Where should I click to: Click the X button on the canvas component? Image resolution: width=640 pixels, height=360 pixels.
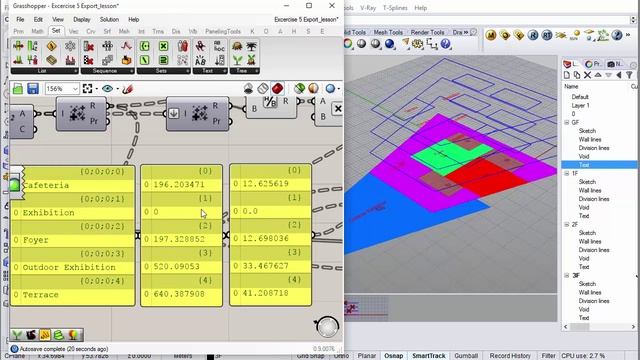(x=338, y=109)
